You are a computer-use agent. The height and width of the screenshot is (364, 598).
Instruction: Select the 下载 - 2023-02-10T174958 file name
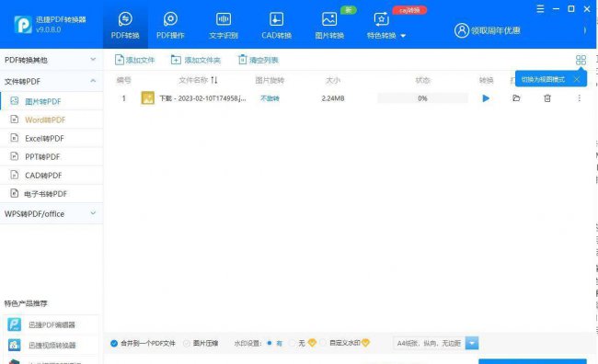pos(202,98)
